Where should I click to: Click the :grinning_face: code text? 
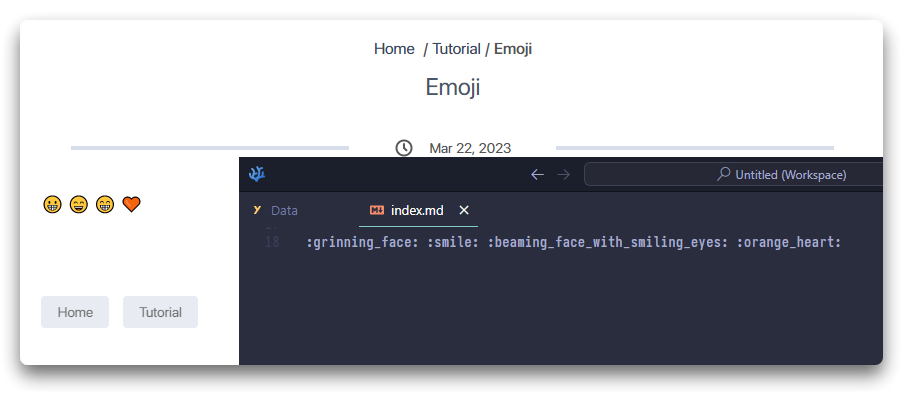coord(363,242)
